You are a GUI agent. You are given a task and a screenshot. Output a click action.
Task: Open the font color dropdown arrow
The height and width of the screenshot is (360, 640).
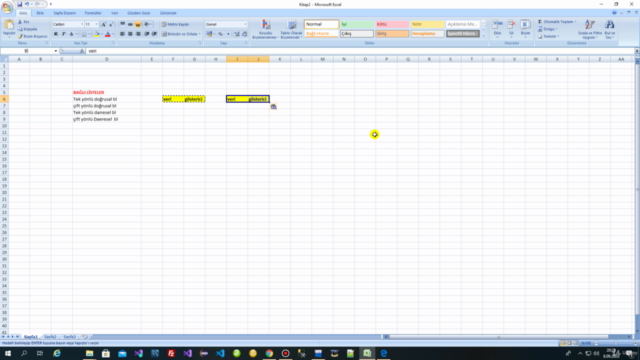(113, 34)
